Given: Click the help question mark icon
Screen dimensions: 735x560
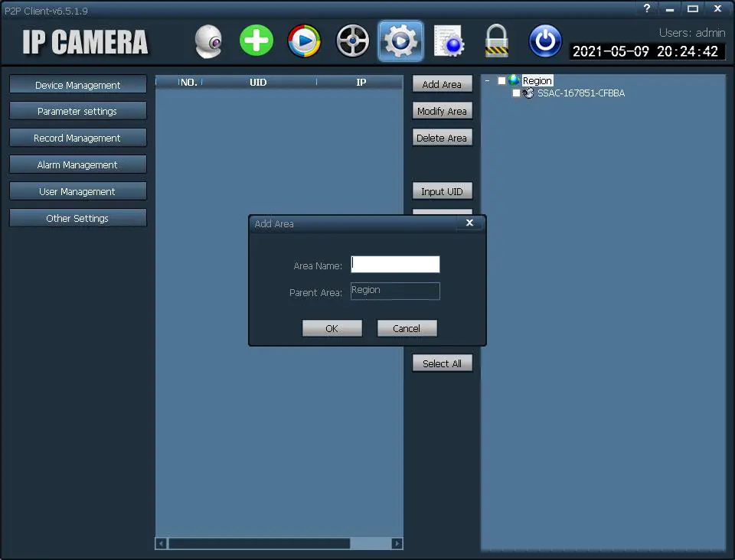Looking at the screenshot, I should pos(647,8).
